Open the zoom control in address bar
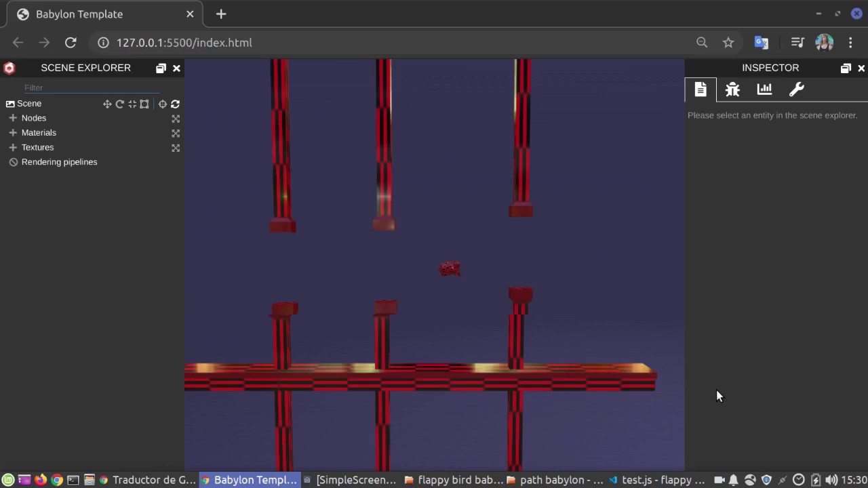This screenshot has height=488, width=868. click(x=702, y=43)
